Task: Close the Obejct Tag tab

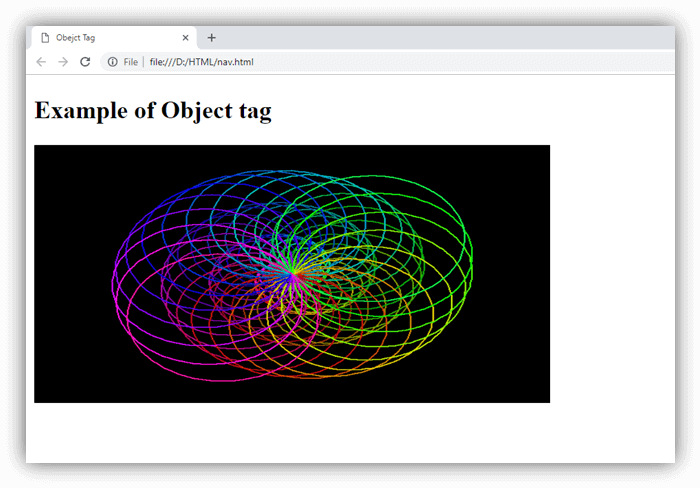Action: 185,38
